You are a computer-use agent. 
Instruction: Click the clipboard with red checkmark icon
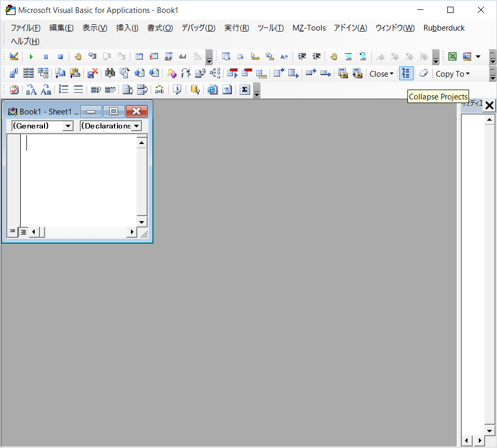[x=14, y=90]
